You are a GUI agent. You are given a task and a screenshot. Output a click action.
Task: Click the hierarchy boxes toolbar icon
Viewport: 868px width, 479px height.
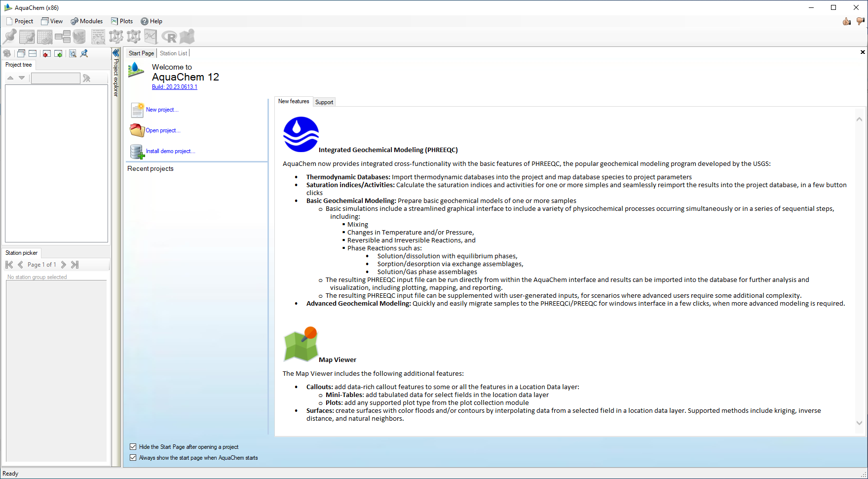pos(63,37)
